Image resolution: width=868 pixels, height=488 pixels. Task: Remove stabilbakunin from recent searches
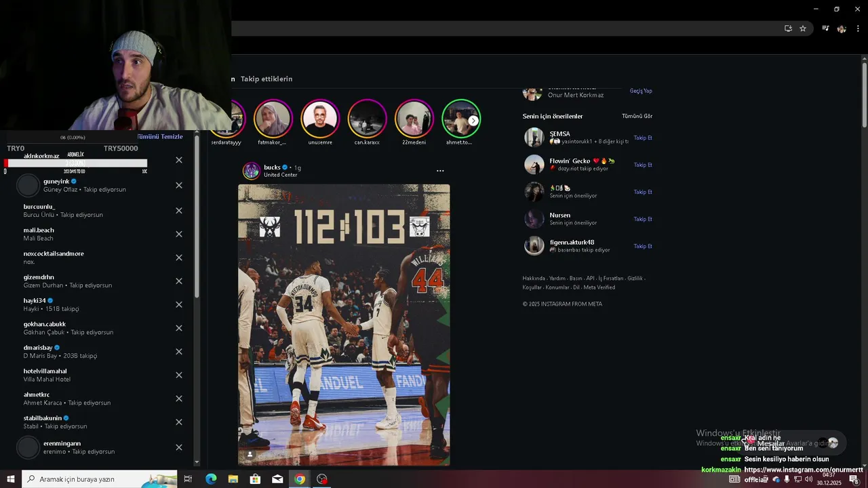(179, 422)
